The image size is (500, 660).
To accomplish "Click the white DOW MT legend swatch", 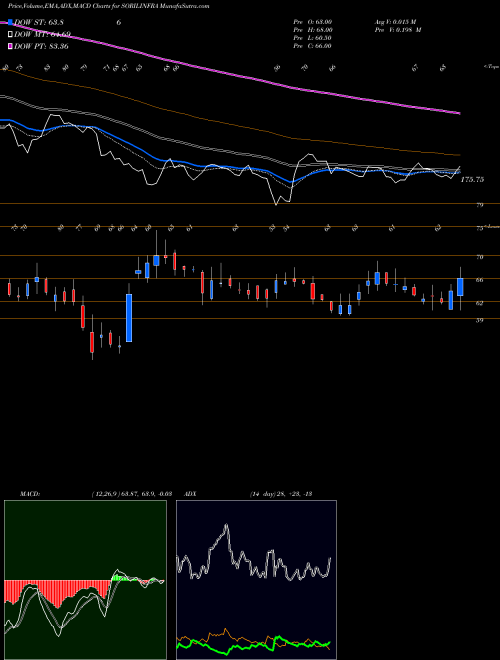I will tap(11, 35).
